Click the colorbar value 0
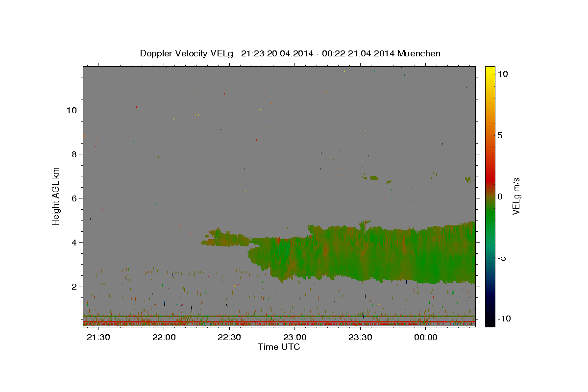Viewport: 588px width, 392px height. coord(500,196)
